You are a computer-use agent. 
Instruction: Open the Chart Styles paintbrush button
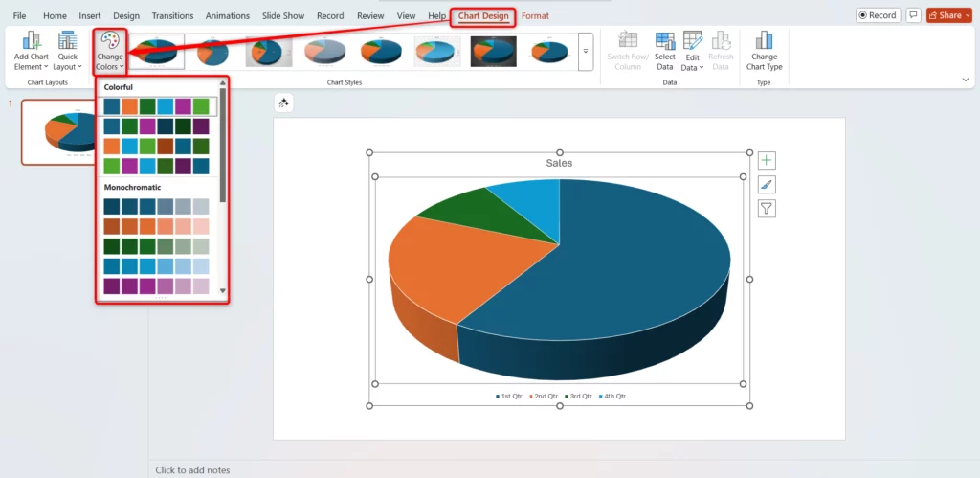point(767,185)
